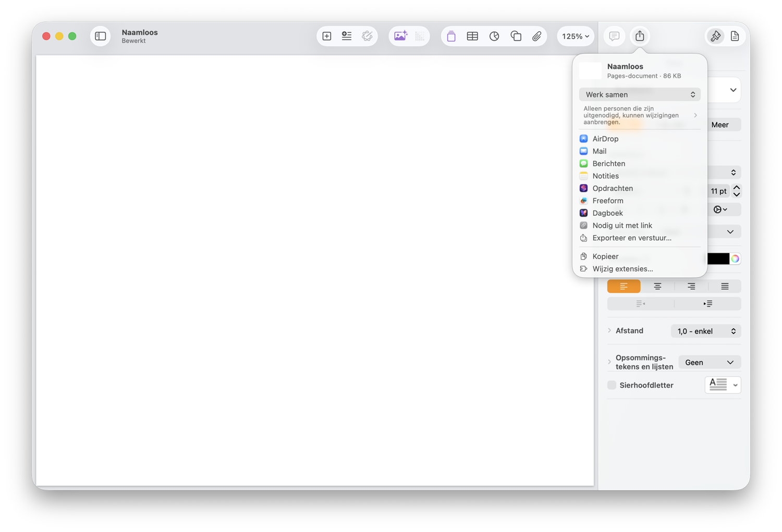Open the comment tool
Viewport: 782px width, 532px height.
tap(614, 36)
